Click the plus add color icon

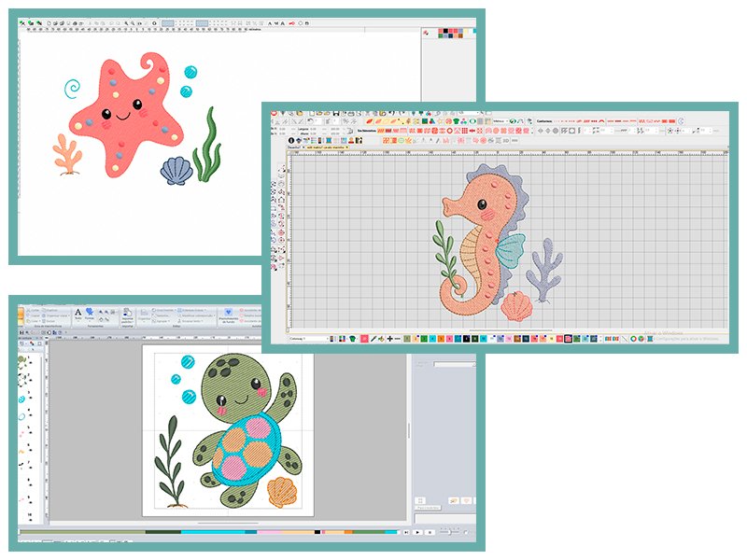coord(389,339)
